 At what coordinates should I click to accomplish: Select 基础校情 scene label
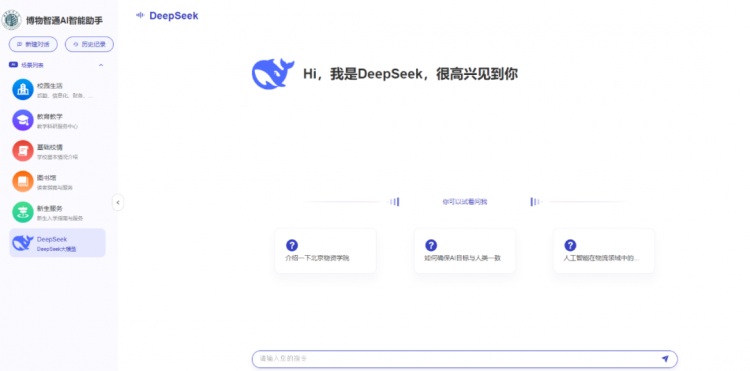tap(50, 147)
